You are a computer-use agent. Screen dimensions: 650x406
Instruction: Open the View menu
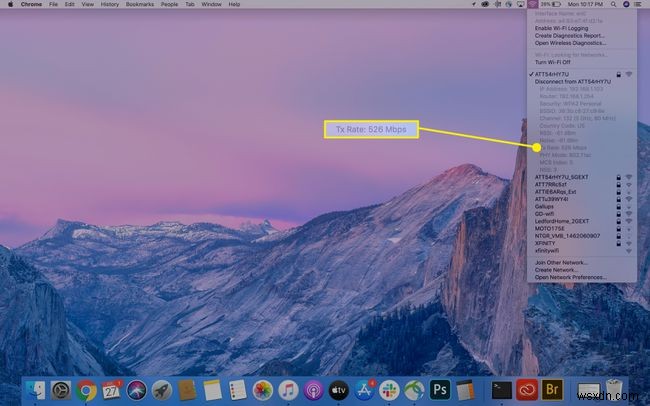click(87, 4)
